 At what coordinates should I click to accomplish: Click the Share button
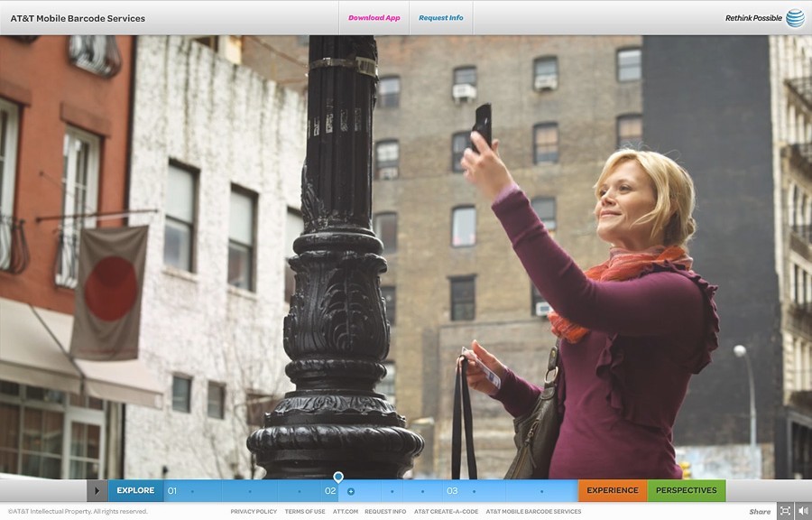tap(760, 512)
